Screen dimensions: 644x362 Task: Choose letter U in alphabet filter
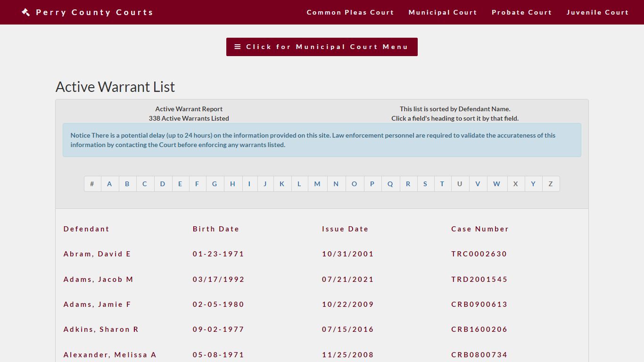(460, 184)
